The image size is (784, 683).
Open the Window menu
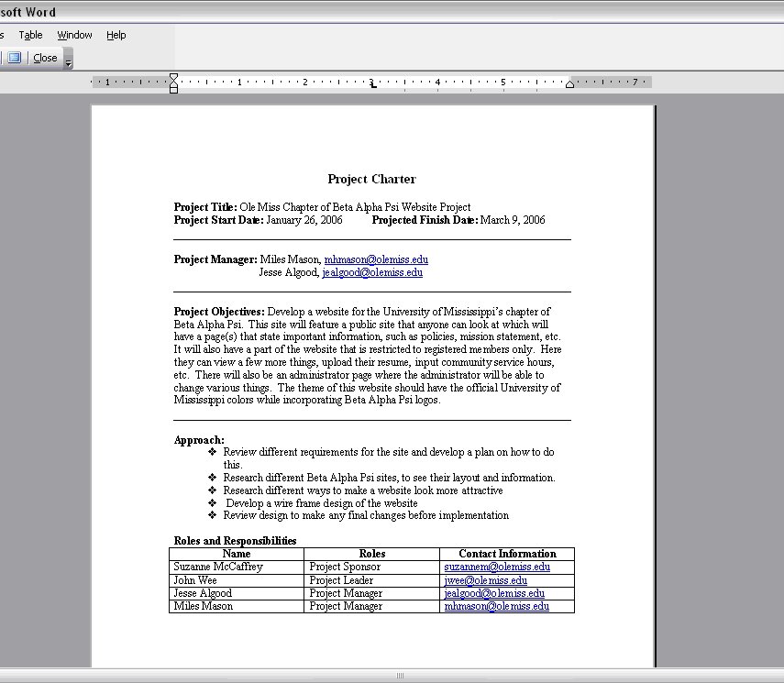[74, 35]
